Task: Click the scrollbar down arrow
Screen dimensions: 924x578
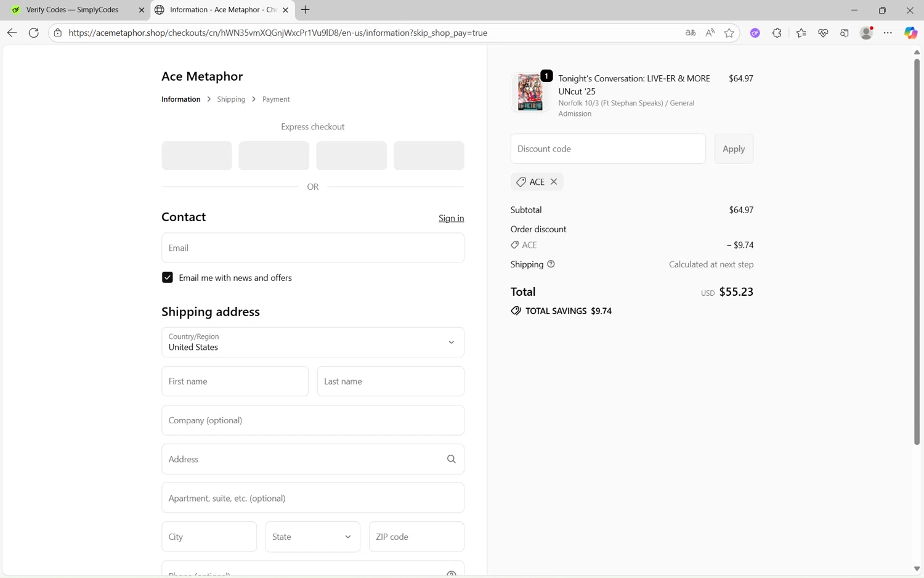Action: pyautogui.click(x=917, y=569)
